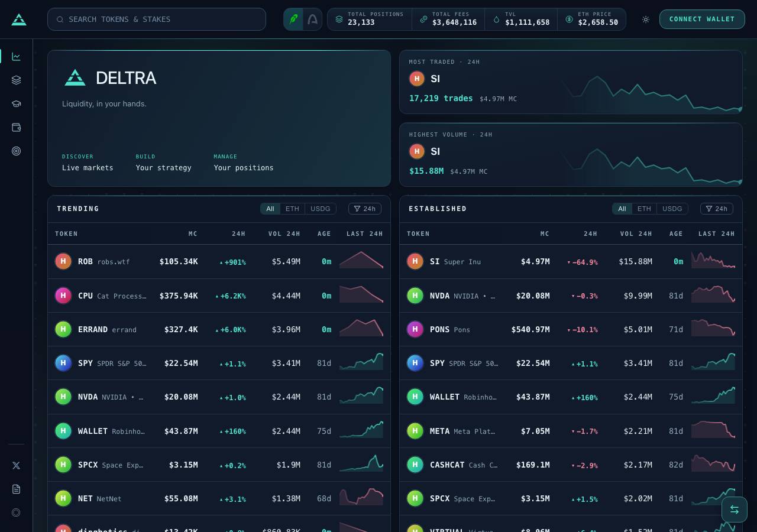Click the ROB row sparkline chart in Trending
Image resolution: width=757 pixels, height=532 pixels.
tap(361, 261)
